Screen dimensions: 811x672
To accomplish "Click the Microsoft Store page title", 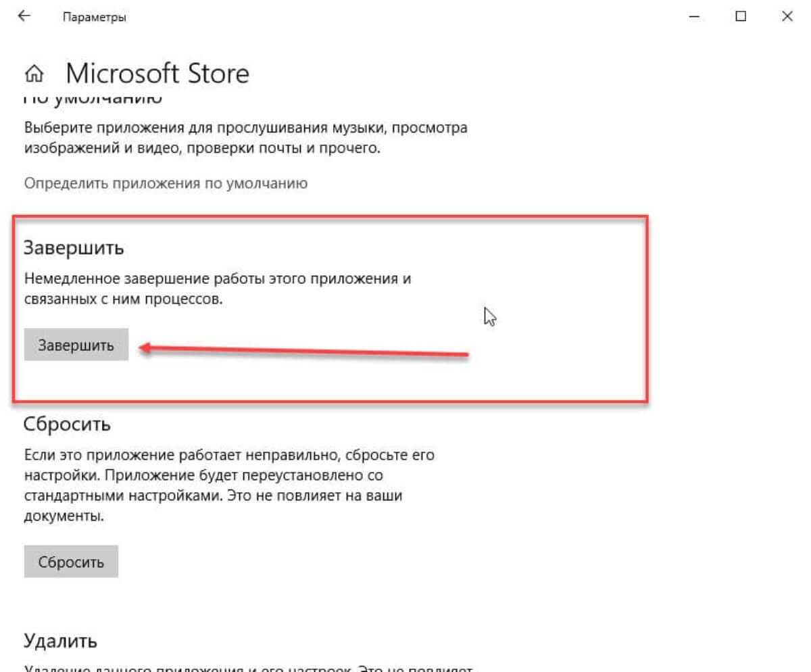I will click(157, 73).
